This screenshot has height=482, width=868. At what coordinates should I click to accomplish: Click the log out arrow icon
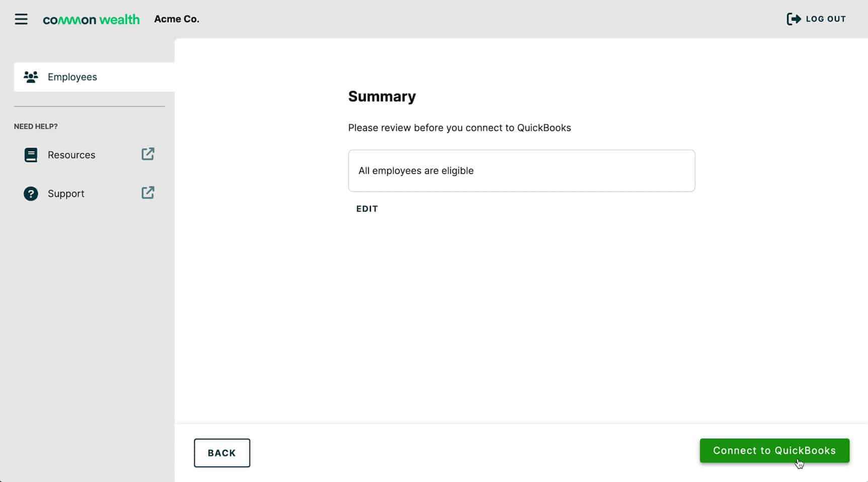[x=794, y=19]
